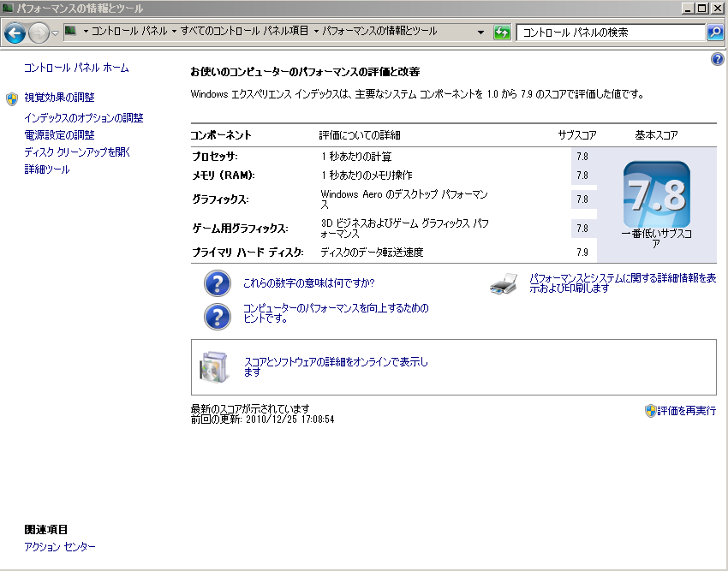Click the shield icon beside 視覚効果の調整
Viewport: 728px width, 571px height.
(12, 98)
